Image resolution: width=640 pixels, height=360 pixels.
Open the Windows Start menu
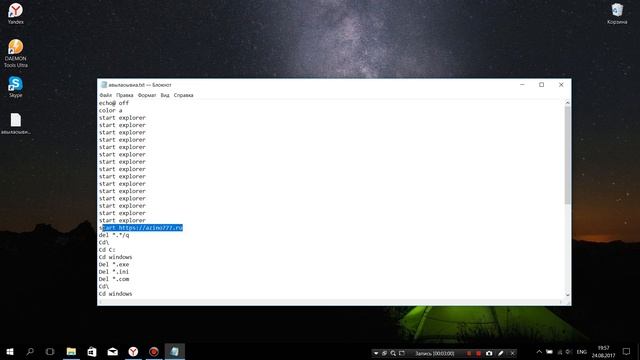[10, 351]
